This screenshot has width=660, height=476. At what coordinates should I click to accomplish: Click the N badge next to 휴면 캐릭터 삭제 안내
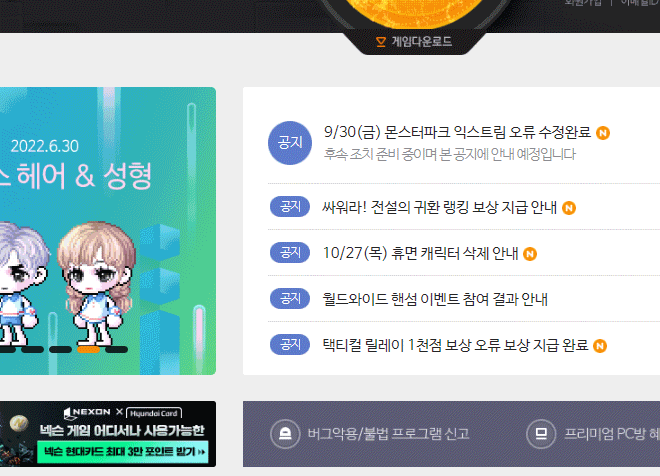click(x=530, y=254)
